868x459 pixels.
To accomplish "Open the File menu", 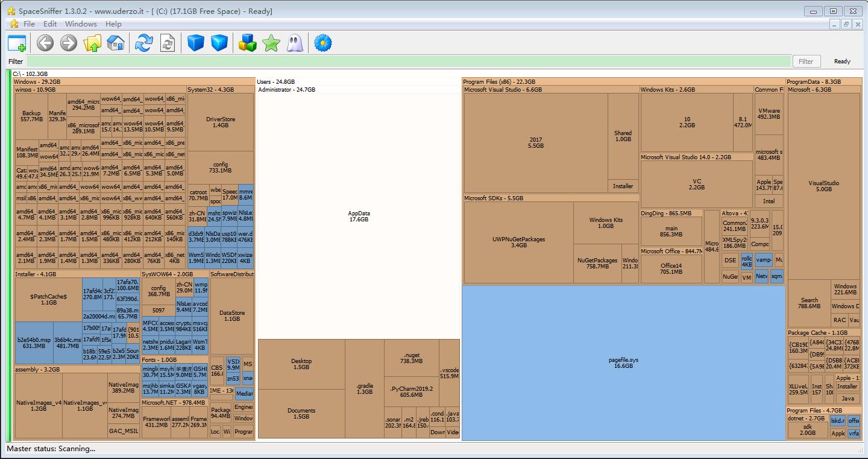I will 29,24.
